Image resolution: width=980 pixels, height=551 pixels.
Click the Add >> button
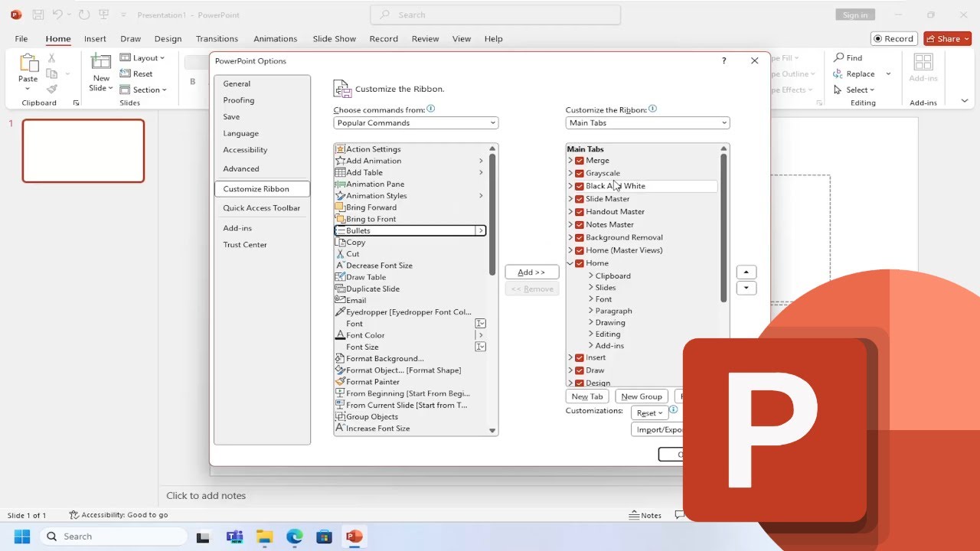pyautogui.click(x=531, y=272)
